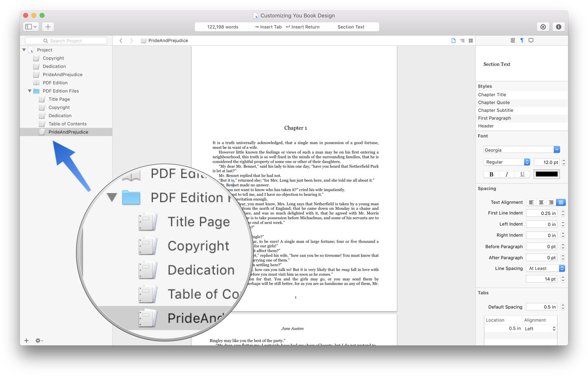Click the 122,198 words counter
The width and height of the screenshot is (588, 376).
coord(223,27)
